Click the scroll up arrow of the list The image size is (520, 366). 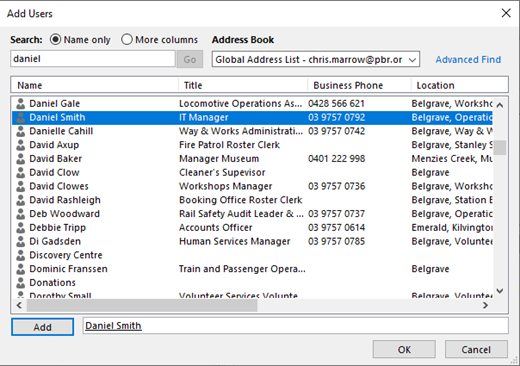tap(500, 105)
